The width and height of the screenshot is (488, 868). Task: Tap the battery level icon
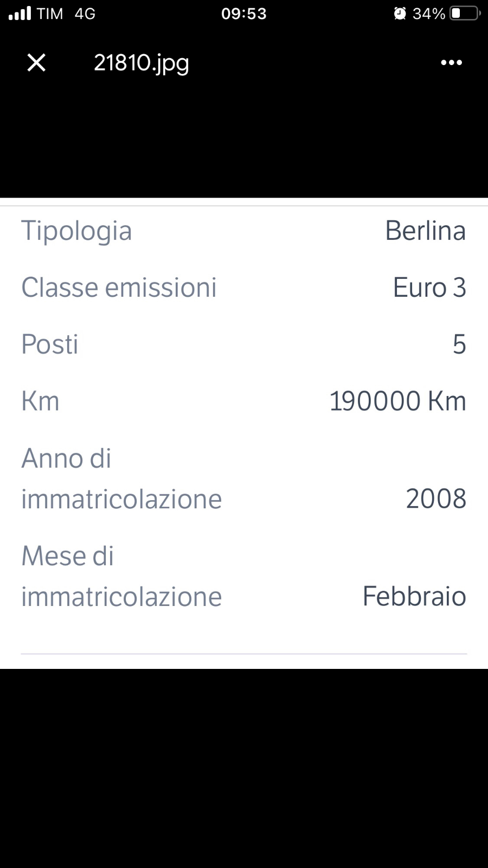pos(465,14)
